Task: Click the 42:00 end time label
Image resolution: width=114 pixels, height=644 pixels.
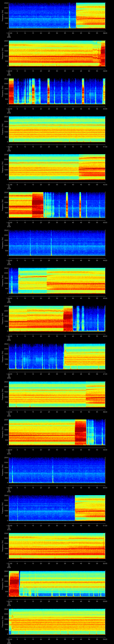Action: [105, 184]
